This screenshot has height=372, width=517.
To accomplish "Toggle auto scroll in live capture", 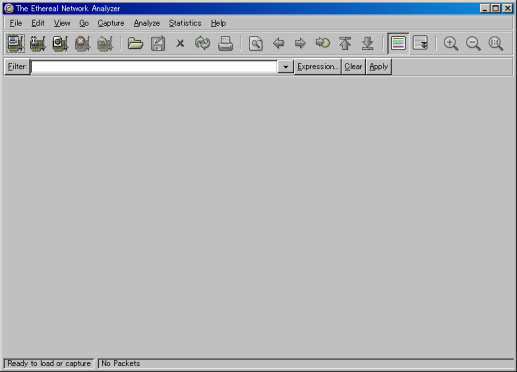I will pos(420,43).
